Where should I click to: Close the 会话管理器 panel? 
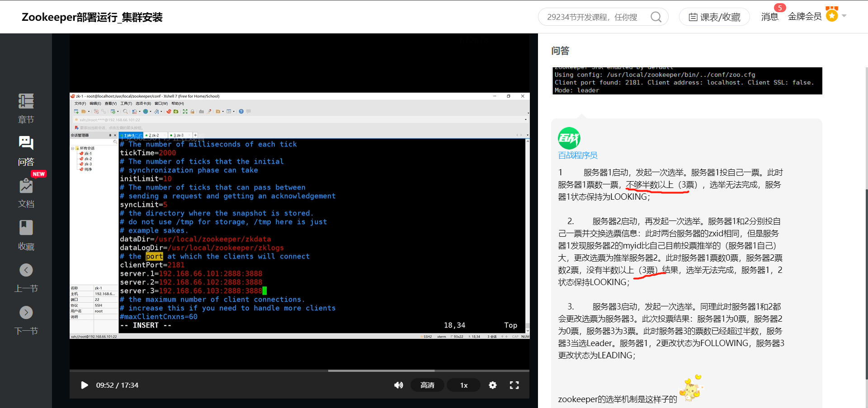[115, 135]
